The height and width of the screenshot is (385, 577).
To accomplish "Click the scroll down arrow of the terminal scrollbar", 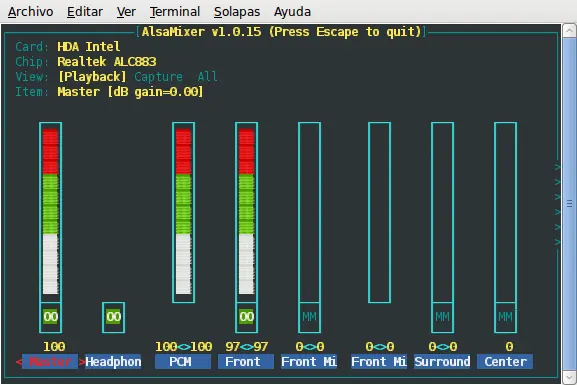I will (x=569, y=377).
